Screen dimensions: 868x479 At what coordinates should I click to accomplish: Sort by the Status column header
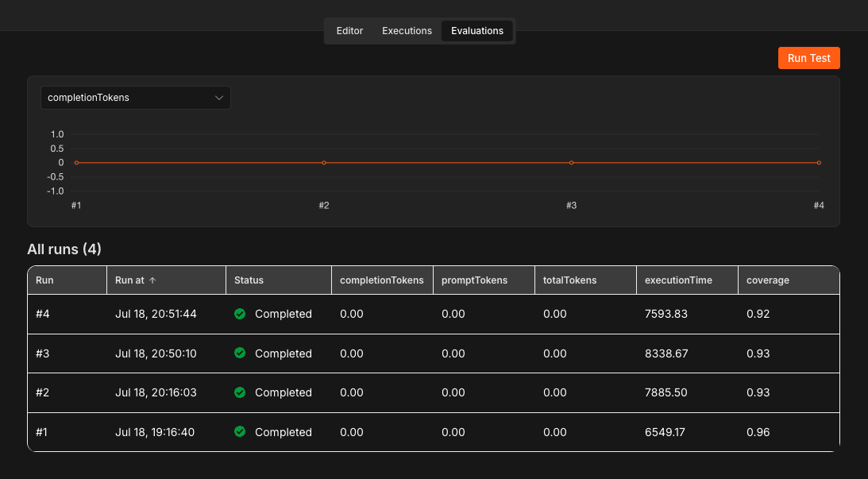[279, 280]
